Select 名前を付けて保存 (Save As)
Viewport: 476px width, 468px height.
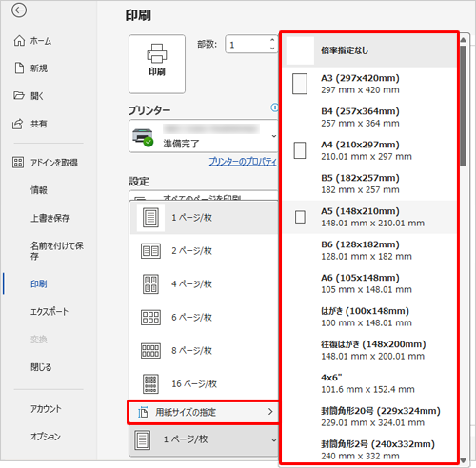pos(57,251)
